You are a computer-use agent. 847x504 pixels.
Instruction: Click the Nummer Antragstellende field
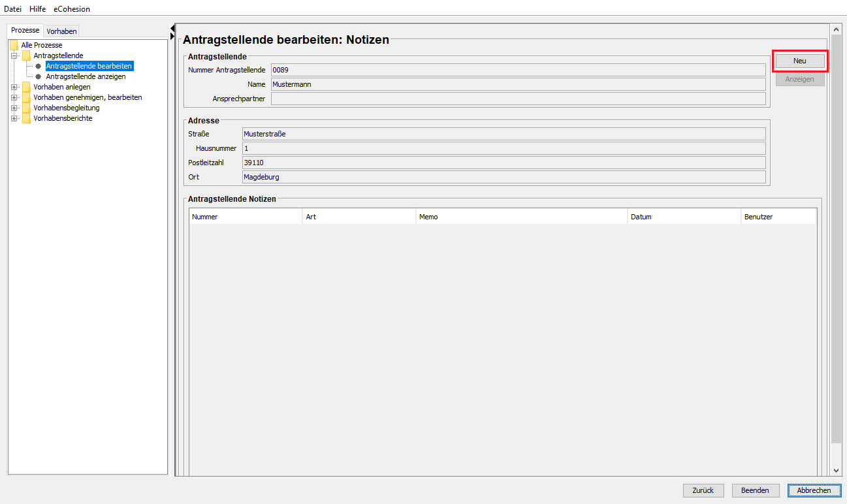[518, 70]
